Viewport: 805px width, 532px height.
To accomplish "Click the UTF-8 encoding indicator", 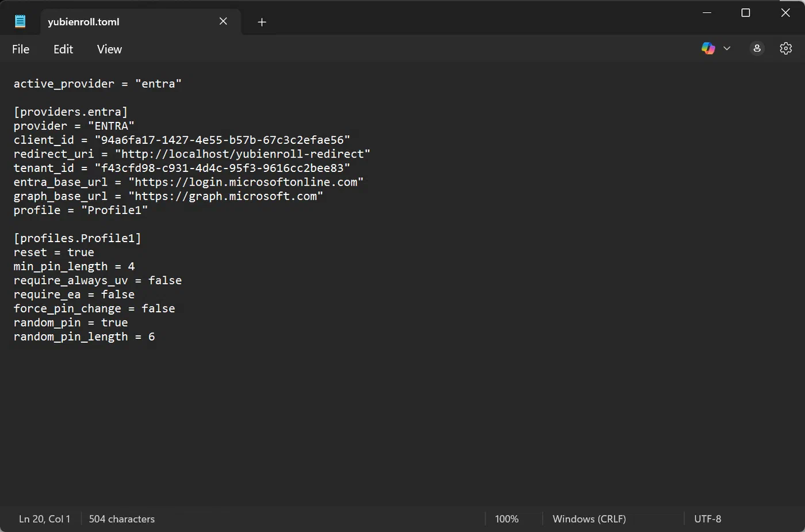I will point(707,519).
